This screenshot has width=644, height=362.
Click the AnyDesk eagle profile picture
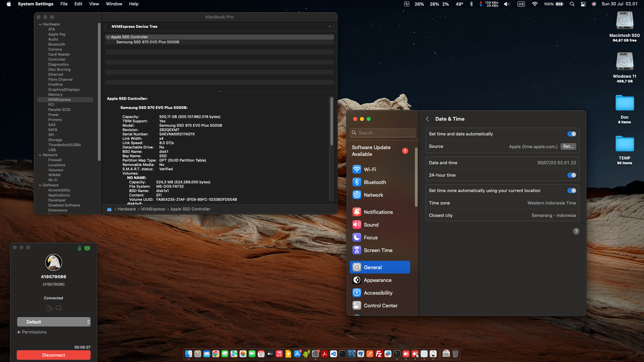click(x=54, y=262)
